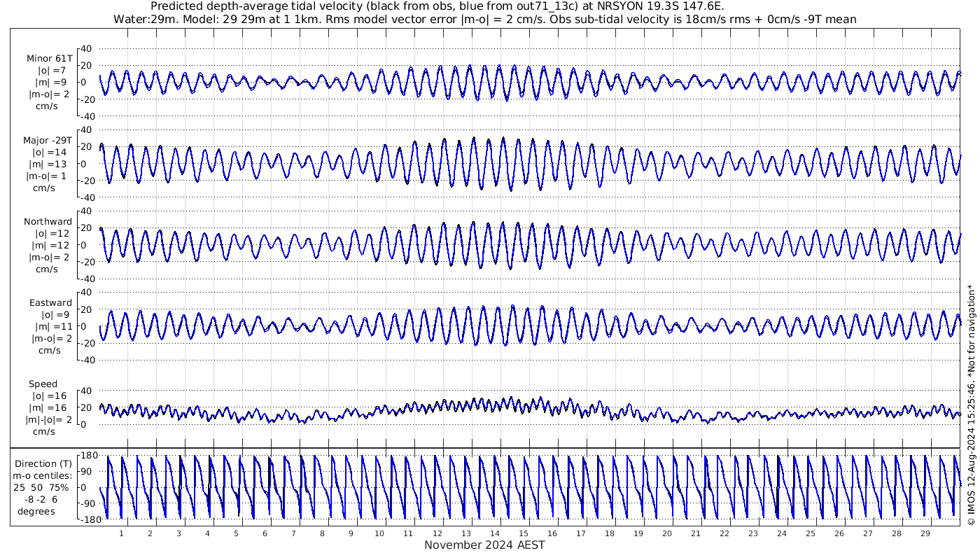Select the '|o| =14' value in Major panel
This screenshot has height=560, width=980.
[50, 152]
